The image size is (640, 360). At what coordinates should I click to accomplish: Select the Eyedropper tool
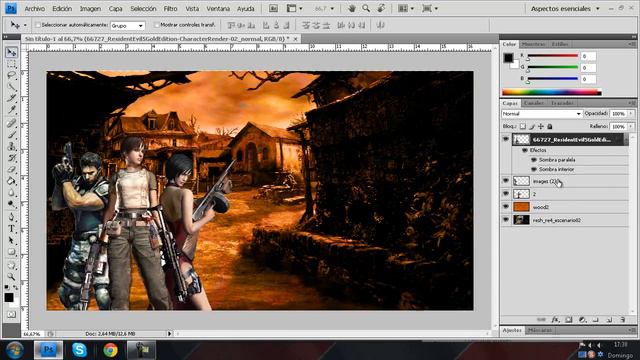click(x=11, y=110)
